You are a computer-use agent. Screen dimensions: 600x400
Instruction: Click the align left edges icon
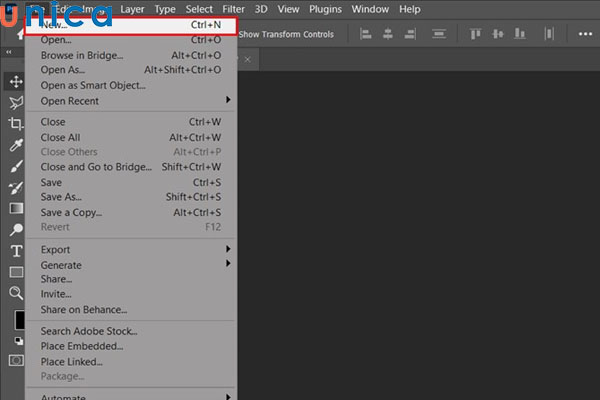[x=364, y=34]
